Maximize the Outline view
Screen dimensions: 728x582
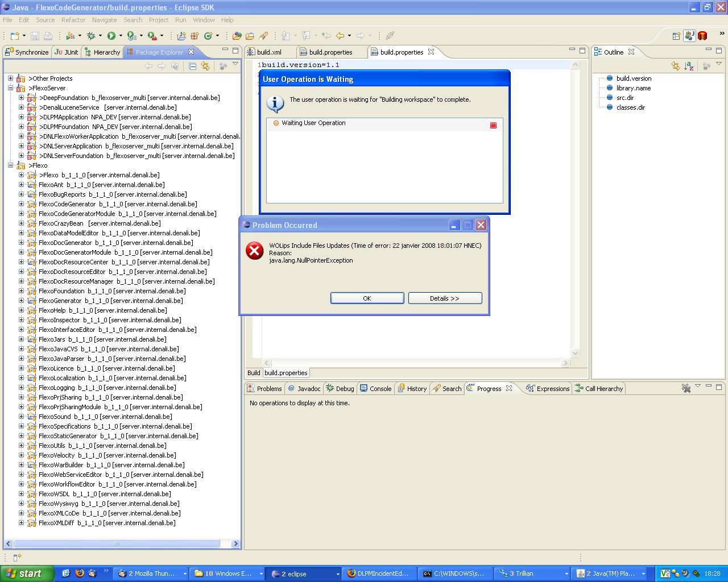point(719,51)
